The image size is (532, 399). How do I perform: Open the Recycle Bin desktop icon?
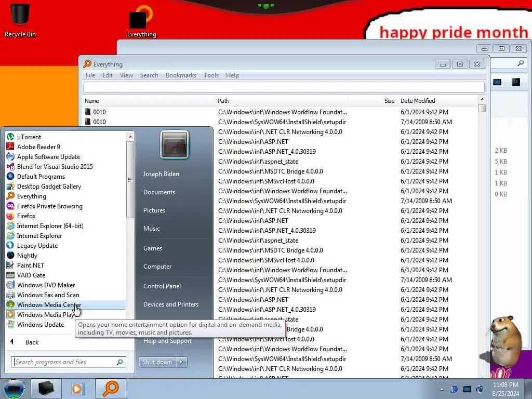tap(20, 19)
